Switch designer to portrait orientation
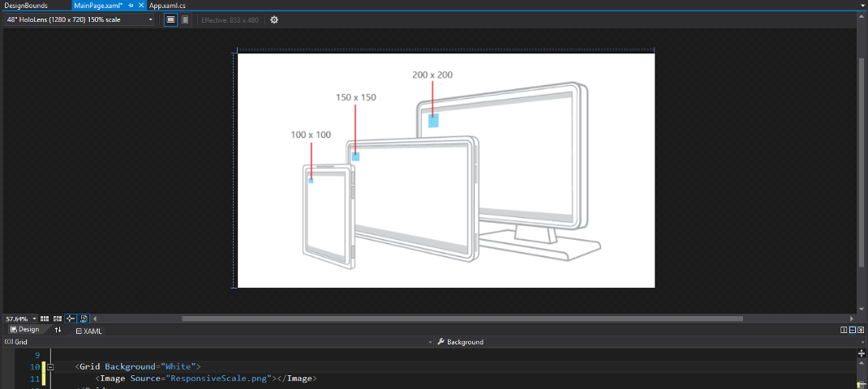The image size is (868, 389). pos(185,19)
